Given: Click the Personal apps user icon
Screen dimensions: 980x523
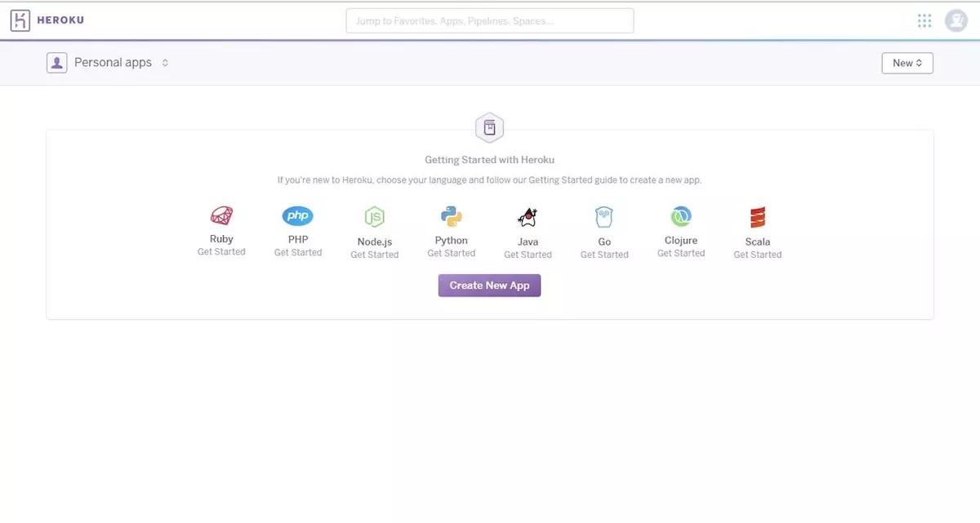Looking at the screenshot, I should coord(56,63).
